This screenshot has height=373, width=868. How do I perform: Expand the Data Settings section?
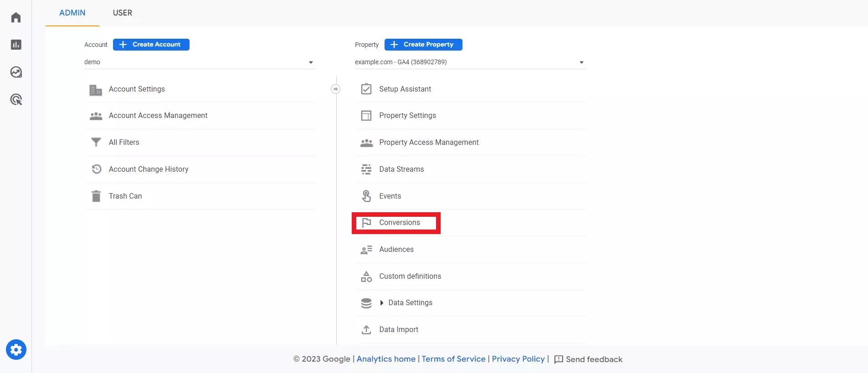click(382, 303)
